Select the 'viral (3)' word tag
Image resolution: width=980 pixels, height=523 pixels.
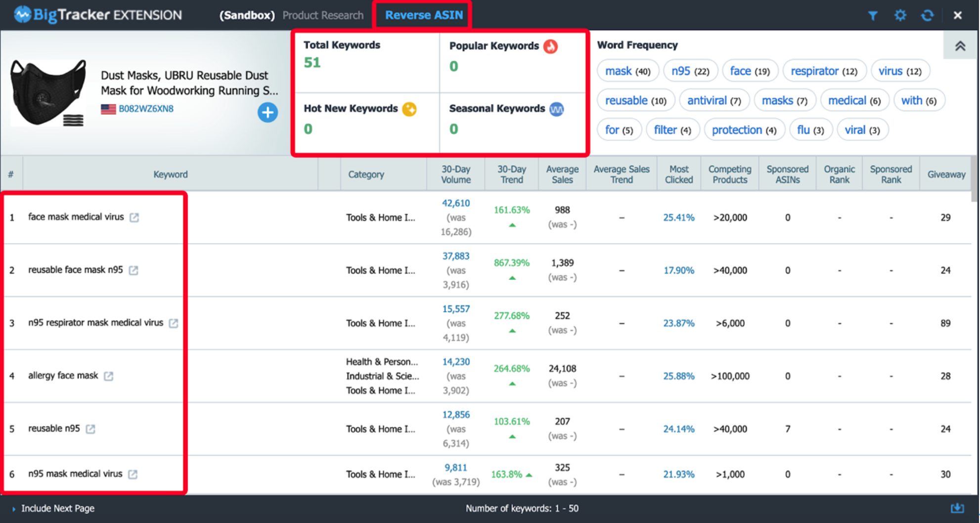tap(862, 130)
